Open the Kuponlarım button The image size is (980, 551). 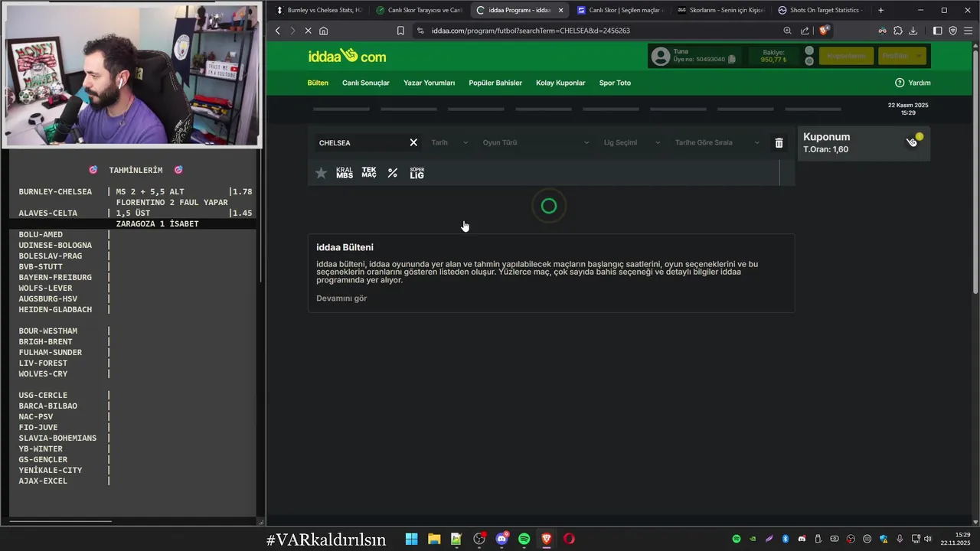[846, 56]
